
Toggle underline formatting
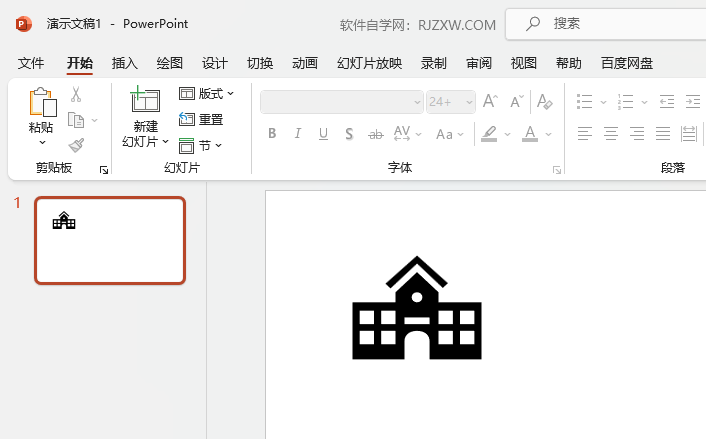click(323, 134)
